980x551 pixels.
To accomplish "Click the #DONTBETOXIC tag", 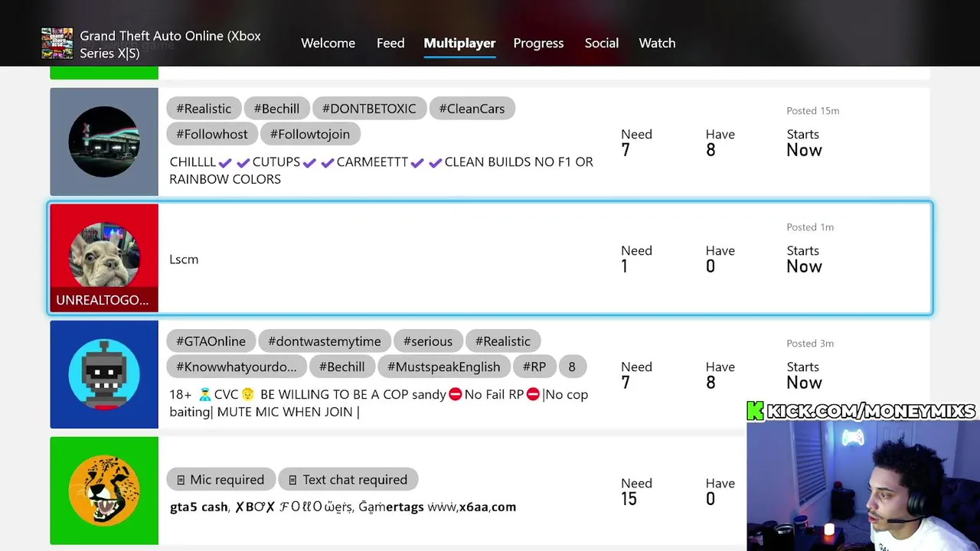I will click(369, 109).
